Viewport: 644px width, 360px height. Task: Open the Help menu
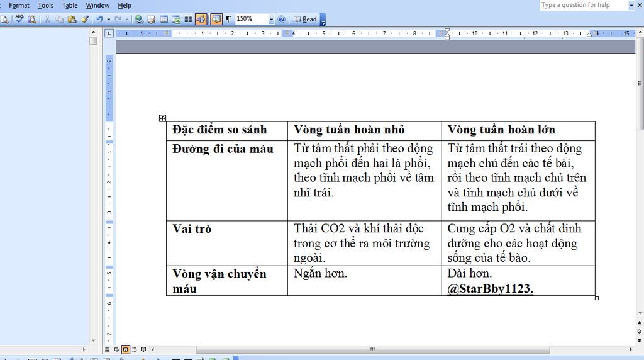tap(125, 5)
